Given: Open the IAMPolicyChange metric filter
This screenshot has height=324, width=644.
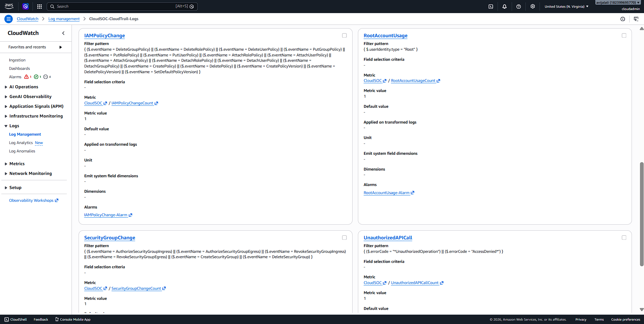Looking at the screenshot, I should click(104, 36).
